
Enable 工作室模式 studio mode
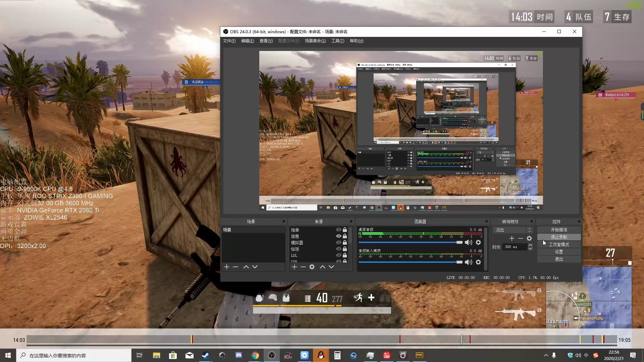[559, 244]
